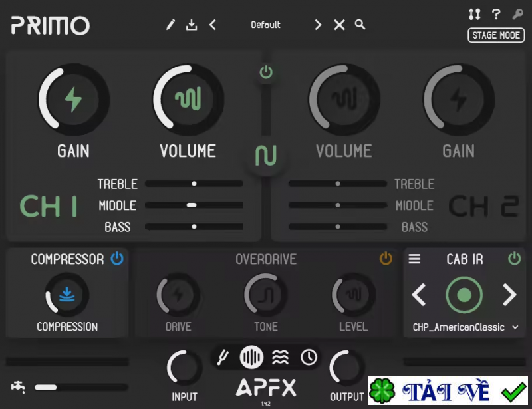Click the Overdrive Tone knob
The image size is (532, 409).
click(x=266, y=295)
